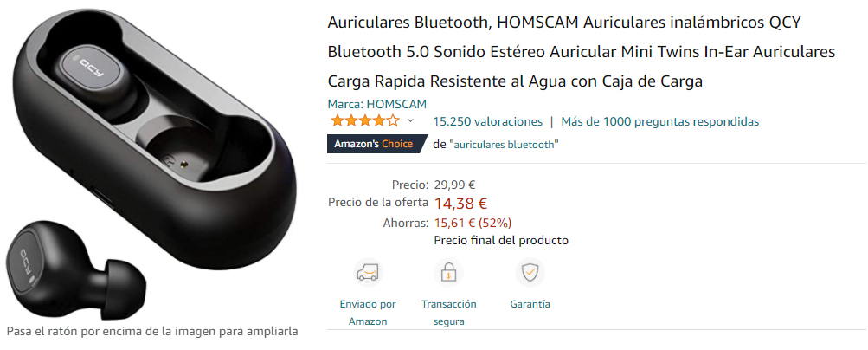Click the Garantía label

point(530,304)
